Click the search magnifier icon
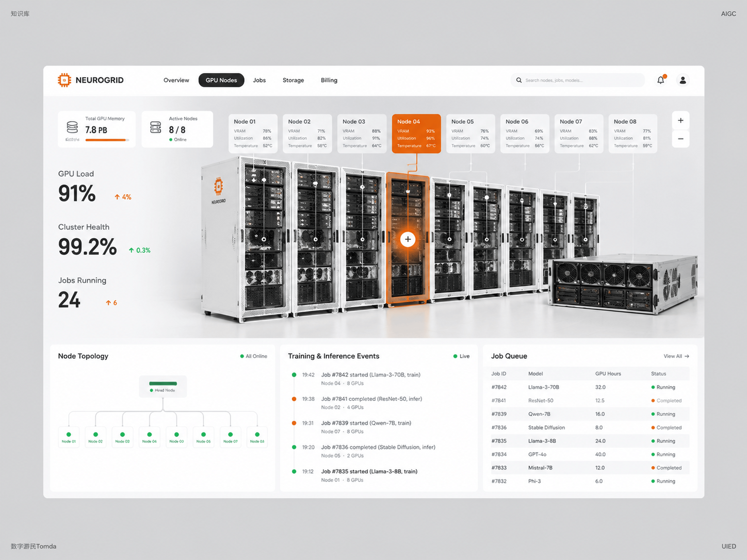This screenshot has width=747, height=560. tap(519, 80)
